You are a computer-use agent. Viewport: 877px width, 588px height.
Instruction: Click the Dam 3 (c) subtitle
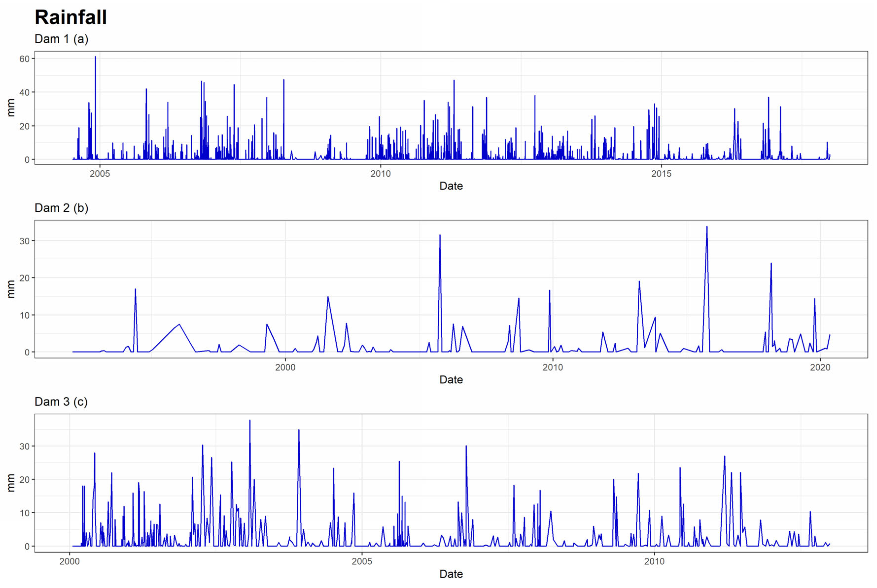61,402
